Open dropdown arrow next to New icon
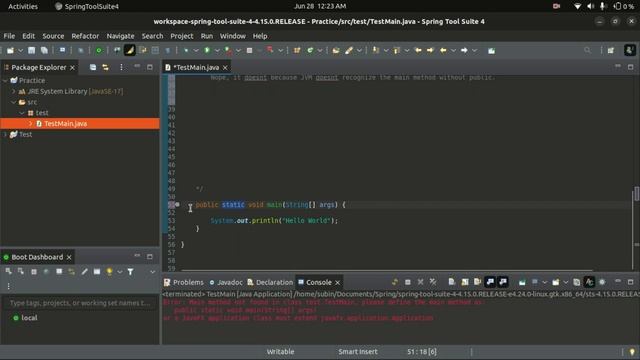Screen dimensions: 640x360 20,50
